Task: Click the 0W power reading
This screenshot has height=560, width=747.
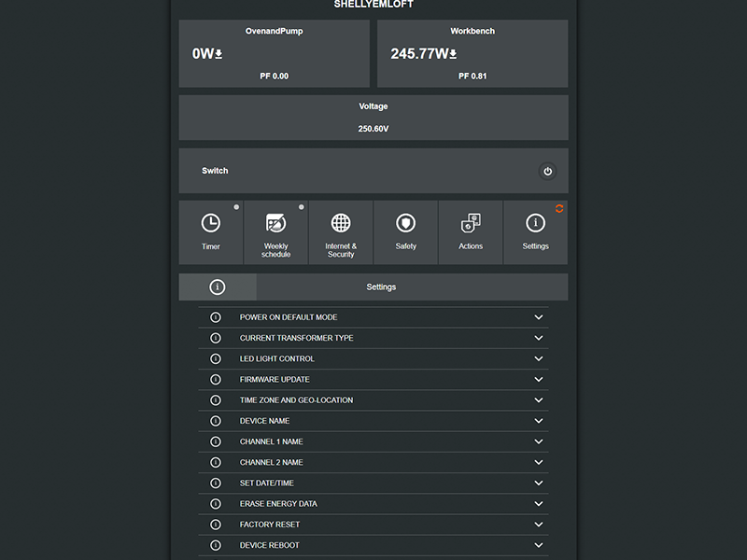Action: 203,54
